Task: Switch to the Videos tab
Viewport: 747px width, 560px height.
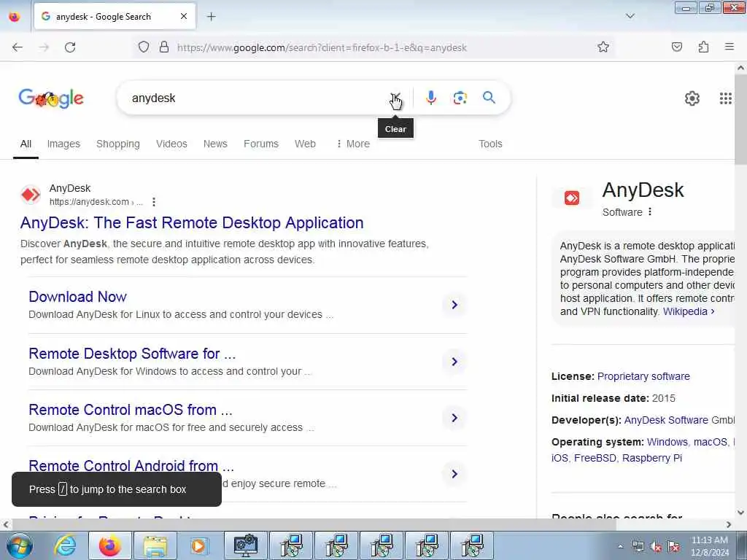Action: pos(171,144)
